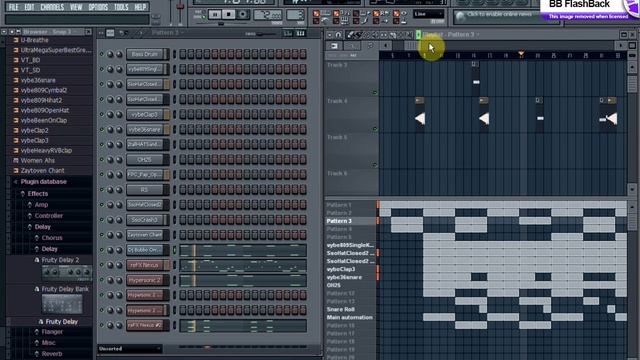Viewport: 640px width, 360px height.
Task: Open the keyboard editor in step sequencer
Action: coord(301,33)
